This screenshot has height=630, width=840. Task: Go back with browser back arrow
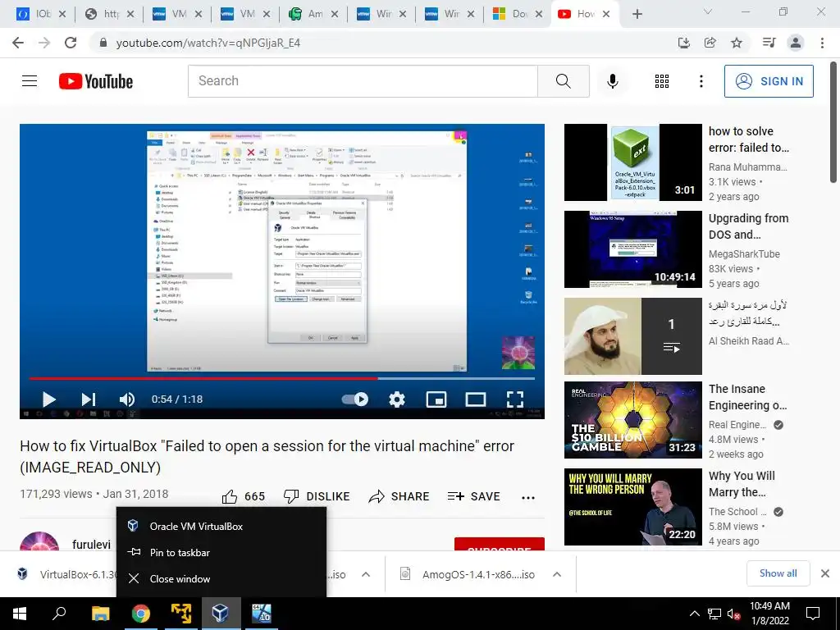pyautogui.click(x=18, y=43)
